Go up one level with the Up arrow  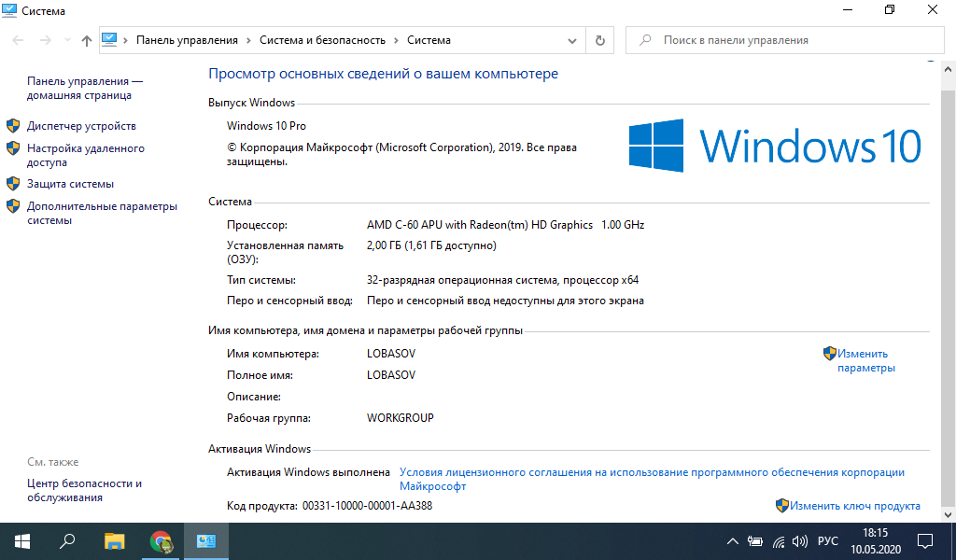click(87, 40)
